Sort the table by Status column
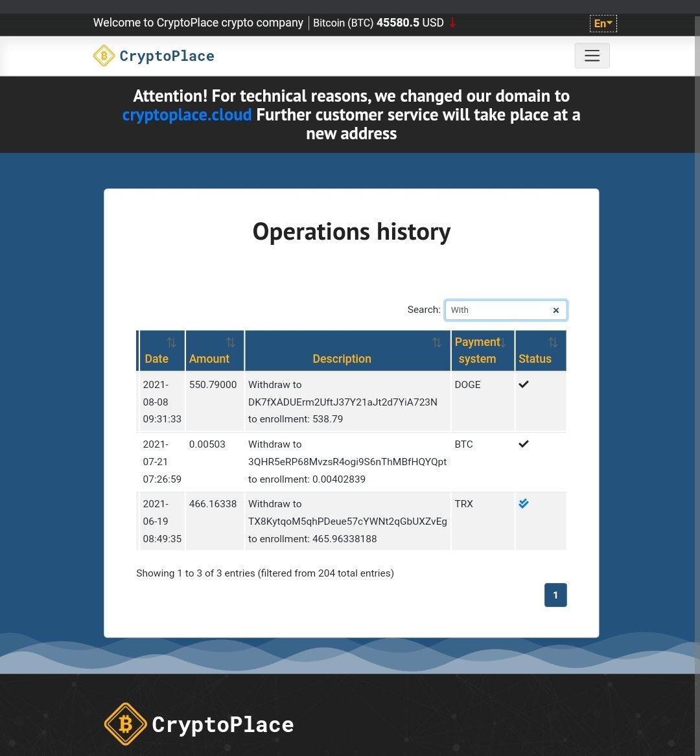The image size is (700, 756). [x=541, y=350]
